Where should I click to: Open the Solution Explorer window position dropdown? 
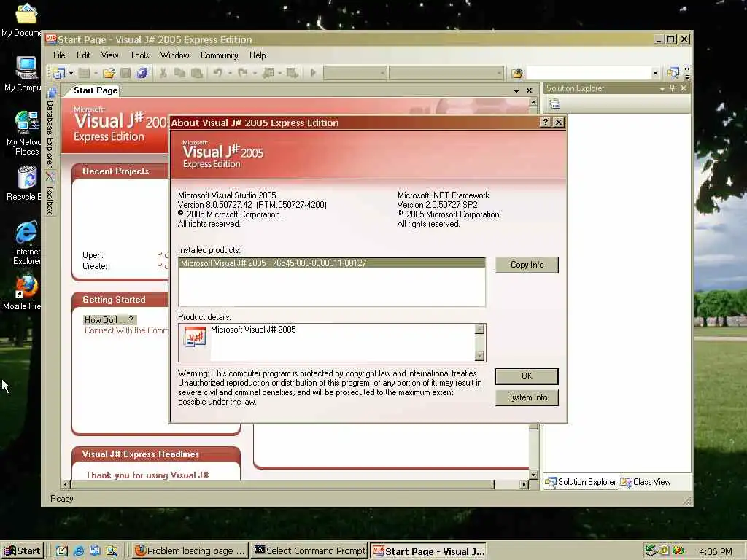coord(662,88)
